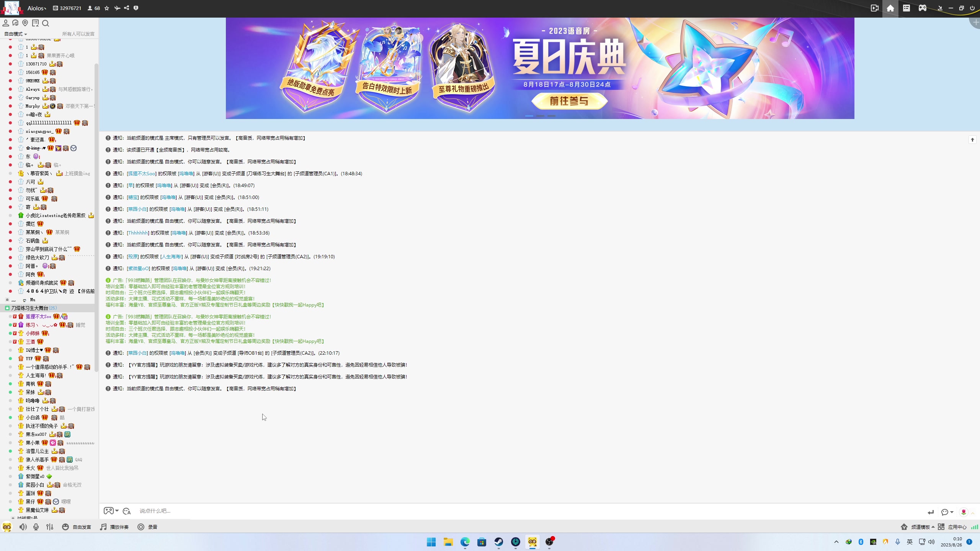
Task: Open File Explorer from taskbar
Action: [x=448, y=542]
